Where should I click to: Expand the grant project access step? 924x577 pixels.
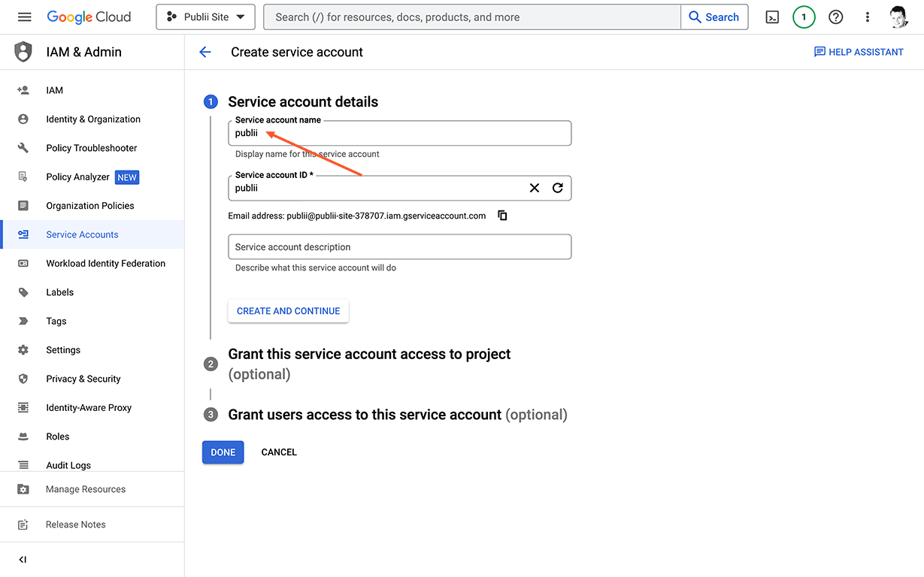369,354
